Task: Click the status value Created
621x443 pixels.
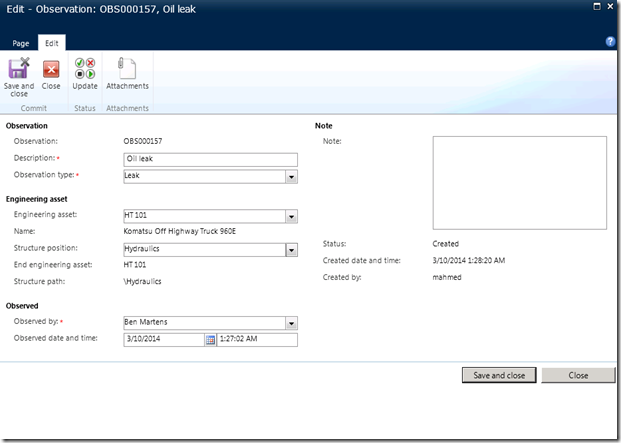Action: pos(446,244)
